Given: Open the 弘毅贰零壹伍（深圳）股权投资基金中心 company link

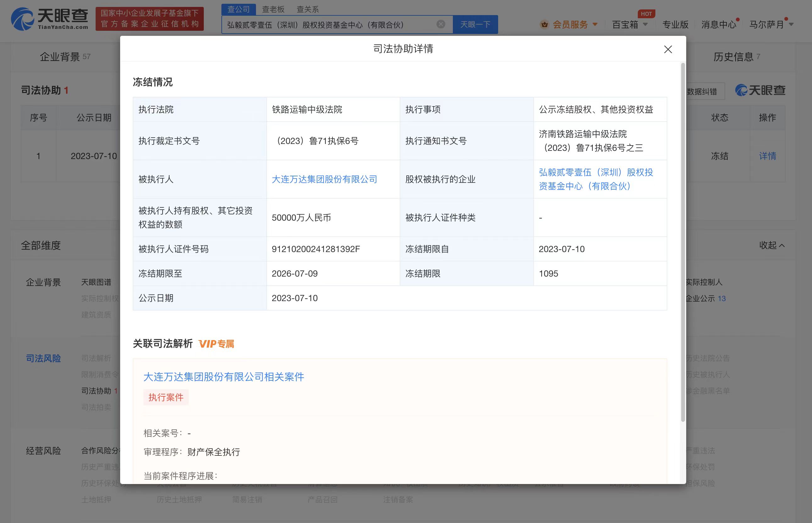Looking at the screenshot, I should [596, 179].
